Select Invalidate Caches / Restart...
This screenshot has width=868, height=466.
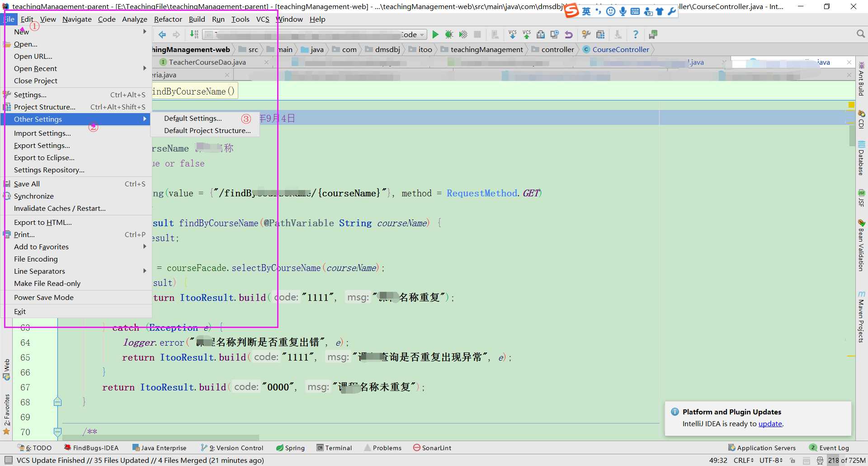[60, 208]
